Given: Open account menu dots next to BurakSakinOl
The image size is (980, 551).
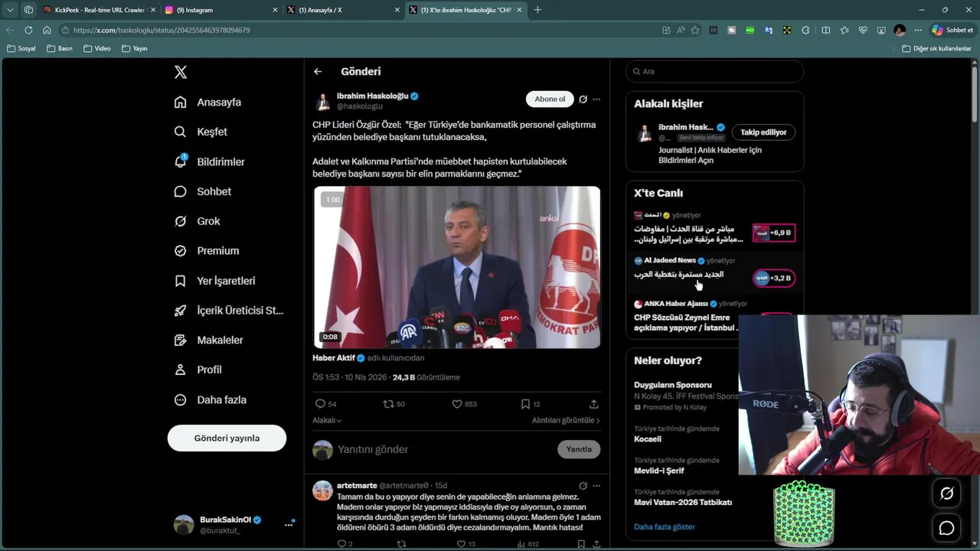Looking at the screenshot, I should [289, 524].
